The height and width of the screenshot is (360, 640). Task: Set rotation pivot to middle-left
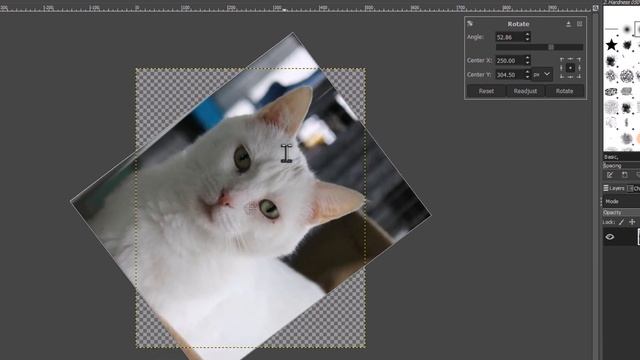(x=562, y=68)
